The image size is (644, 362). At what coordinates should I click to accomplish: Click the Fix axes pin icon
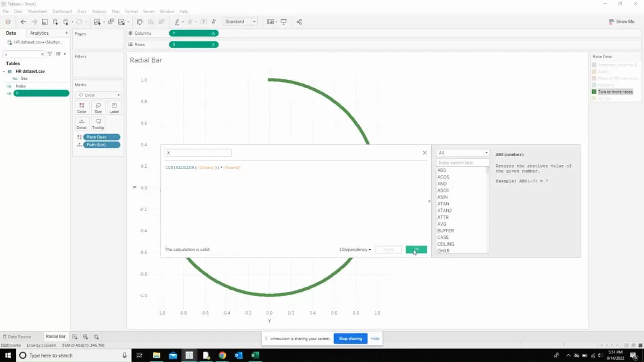(x=214, y=22)
